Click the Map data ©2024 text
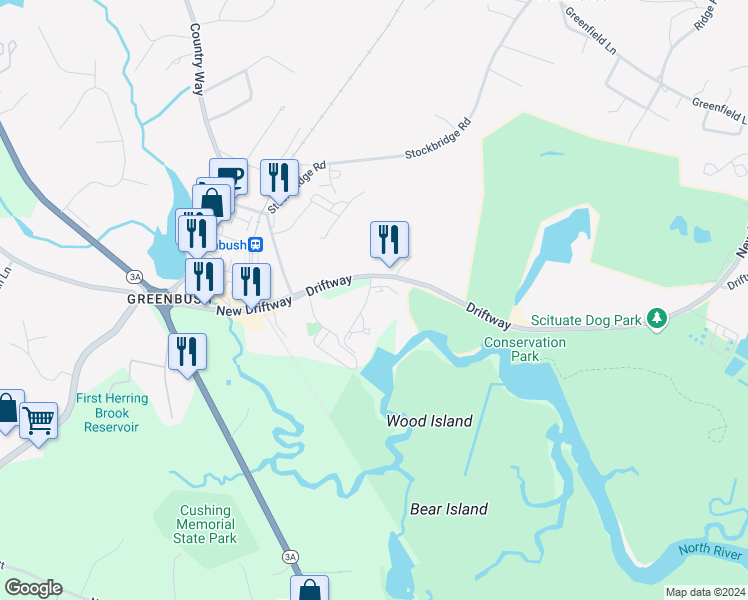This screenshot has width=748, height=600. coord(705,593)
